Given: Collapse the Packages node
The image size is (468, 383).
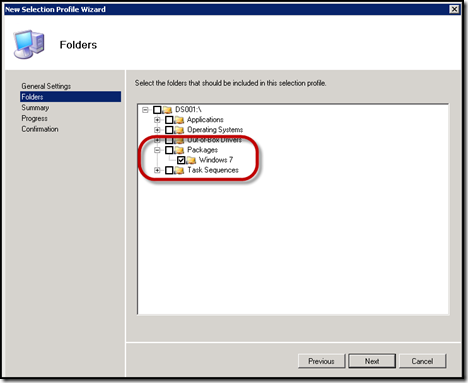Looking at the screenshot, I should tap(157, 150).
